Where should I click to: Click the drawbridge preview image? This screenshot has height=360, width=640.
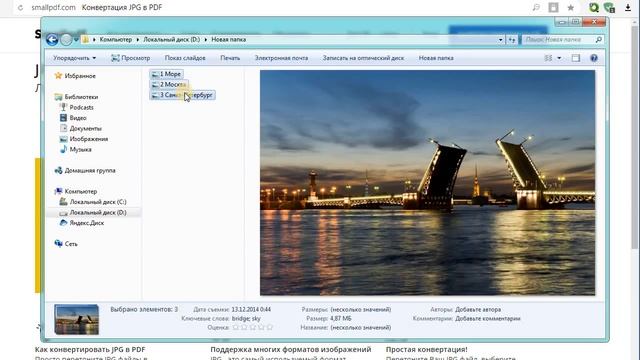pos(427,182)
